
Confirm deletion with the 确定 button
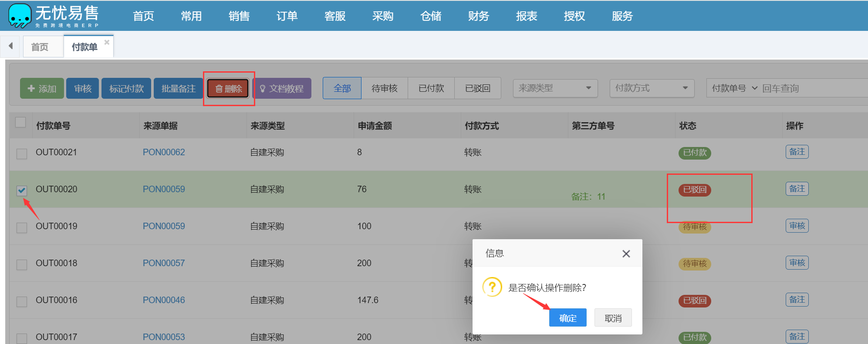[x=567, y=318]
